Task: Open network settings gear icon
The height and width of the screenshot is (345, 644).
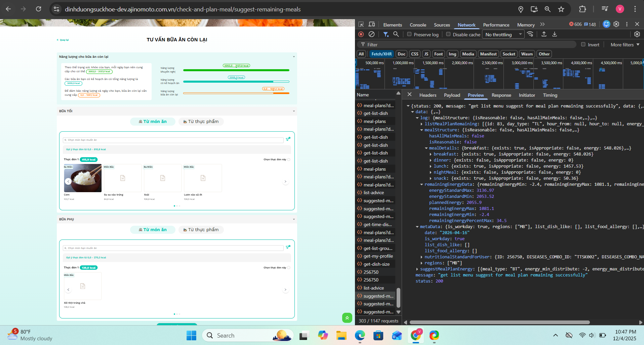Action: [637, 34]
